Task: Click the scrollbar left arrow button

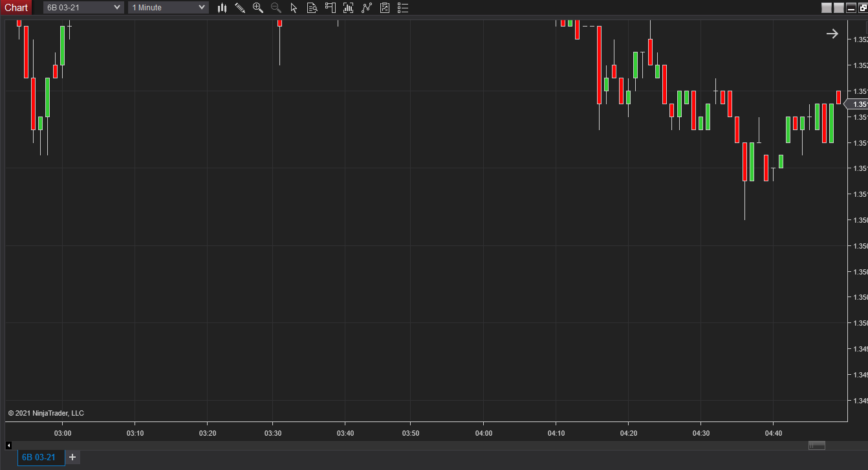Action: point(8,445)
